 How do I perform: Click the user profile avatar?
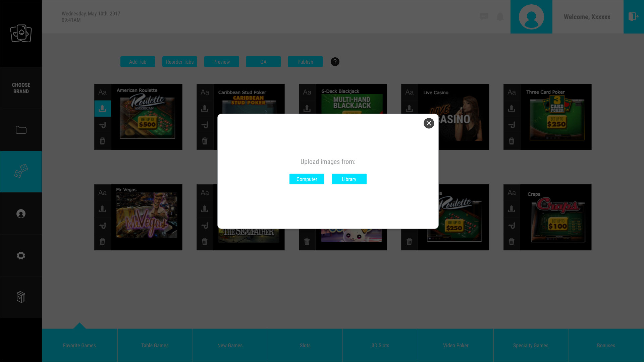(x=531, y=17)
